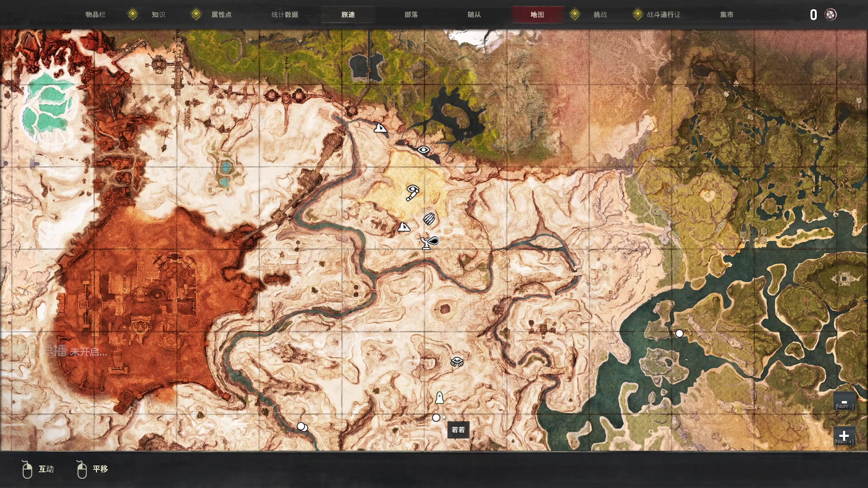
Task: Open the 物品栏 inventory tab
Action: tap(95, 14)
